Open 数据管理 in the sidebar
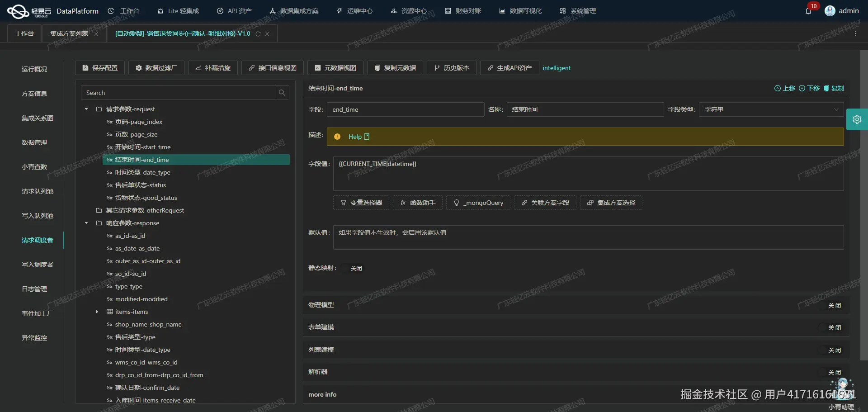The height and width of the screenshot is (412, 868). pyautogui.click(x=34, y=142)
